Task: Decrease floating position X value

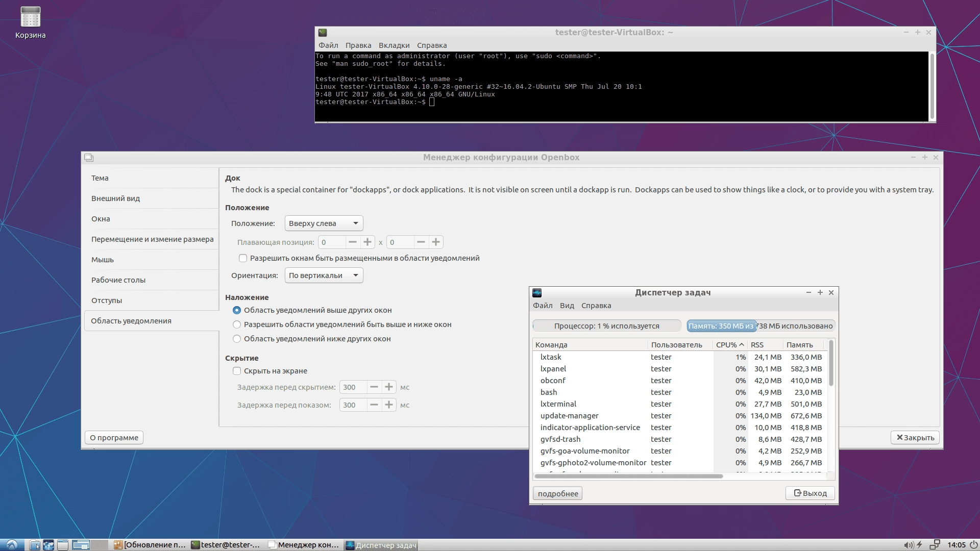Action: click(352, 242)
